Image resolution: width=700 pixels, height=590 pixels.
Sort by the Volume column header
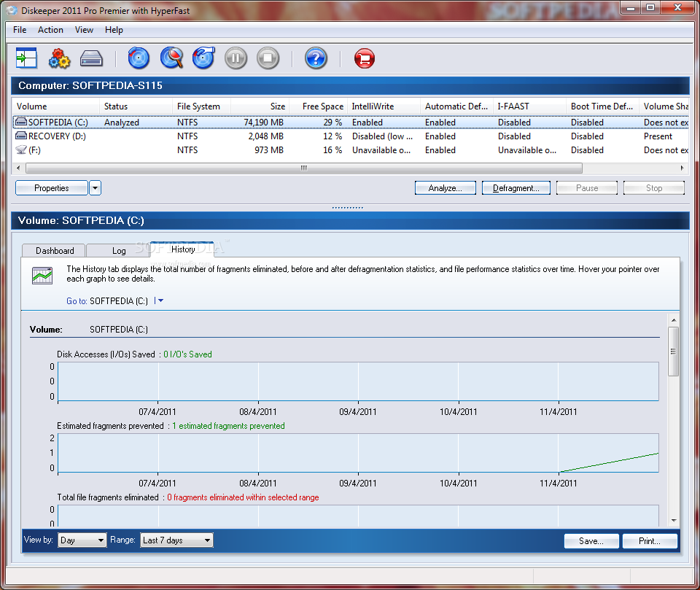pyautogui.click(x=55, y=106)
